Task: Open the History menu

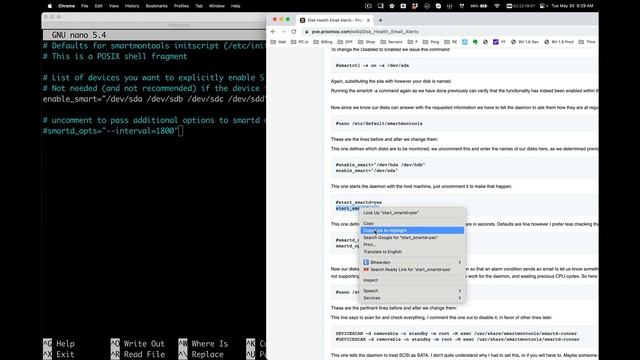Action: click(x=132, y=6)
